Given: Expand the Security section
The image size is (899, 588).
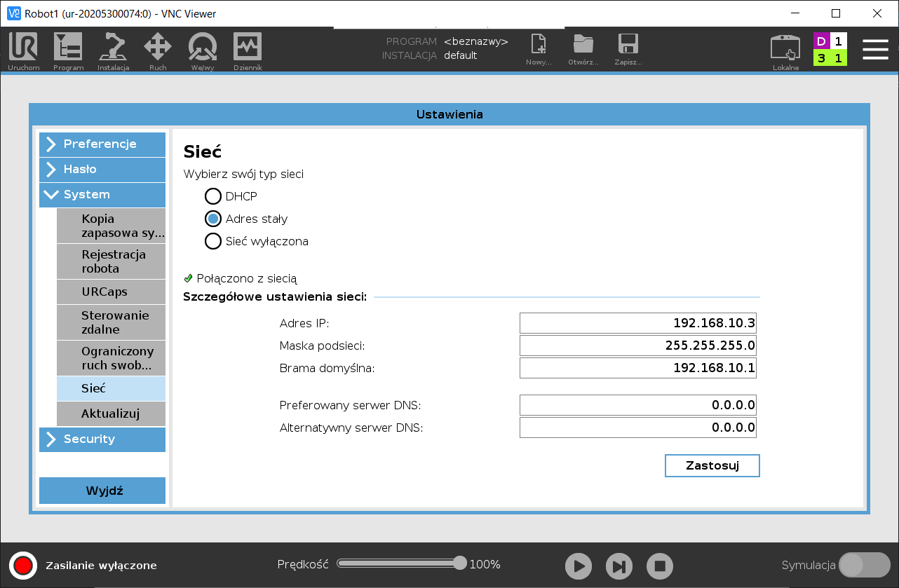Looking at the screenshot, I should pyautogui.click(x=102, y=439).
